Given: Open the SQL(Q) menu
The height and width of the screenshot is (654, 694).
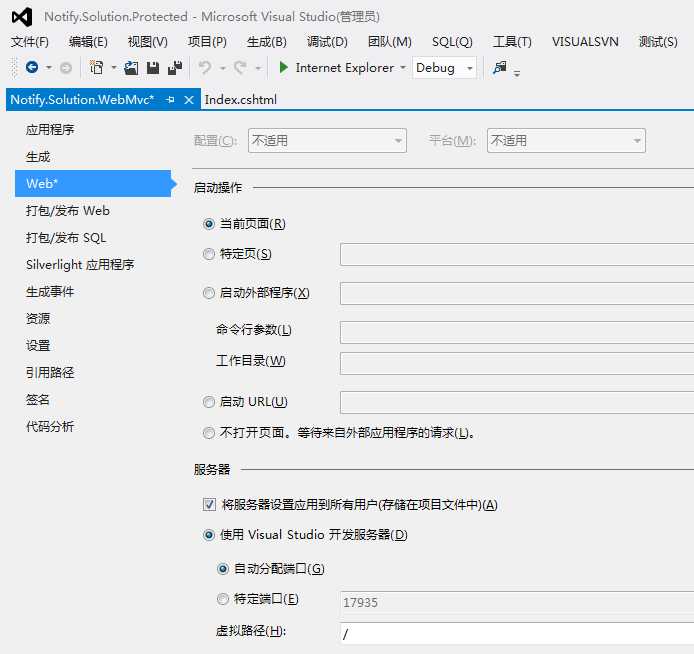Looking at the screenshot, I should pos(452,42).
